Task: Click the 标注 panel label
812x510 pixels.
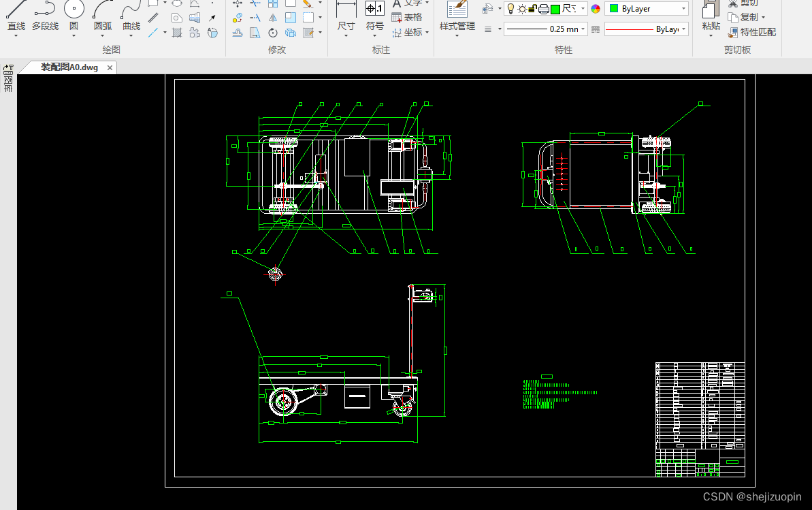Action: (x=381, y=50)
